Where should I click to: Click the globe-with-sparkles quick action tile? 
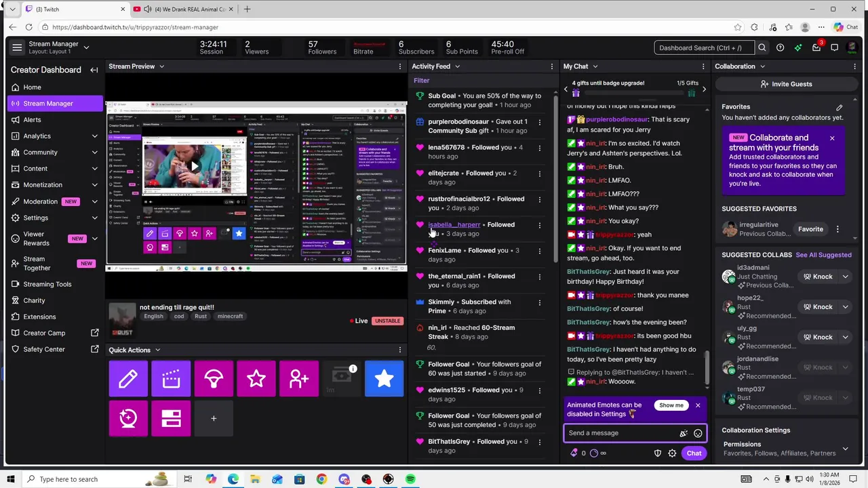128,418
